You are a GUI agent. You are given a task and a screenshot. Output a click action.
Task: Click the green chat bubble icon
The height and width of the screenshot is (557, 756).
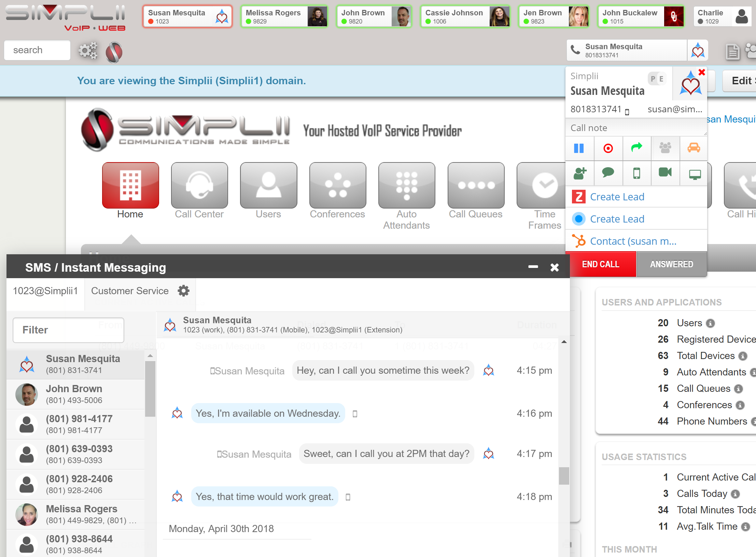pos(608,173)
